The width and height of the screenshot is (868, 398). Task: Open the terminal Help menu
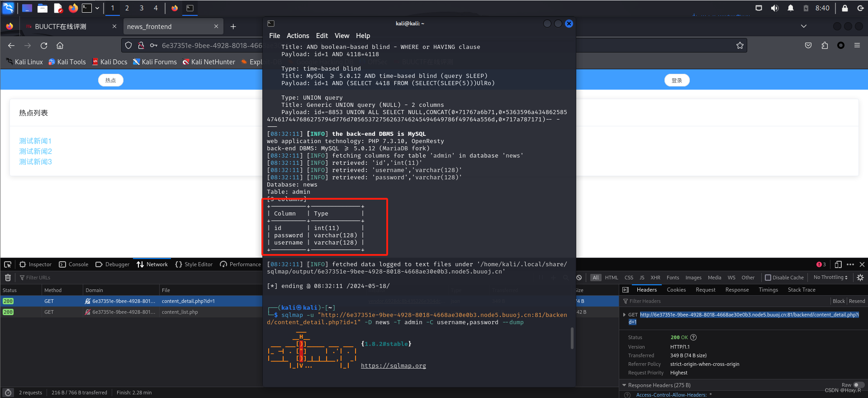pyautogui.click(x=363, y=36)
